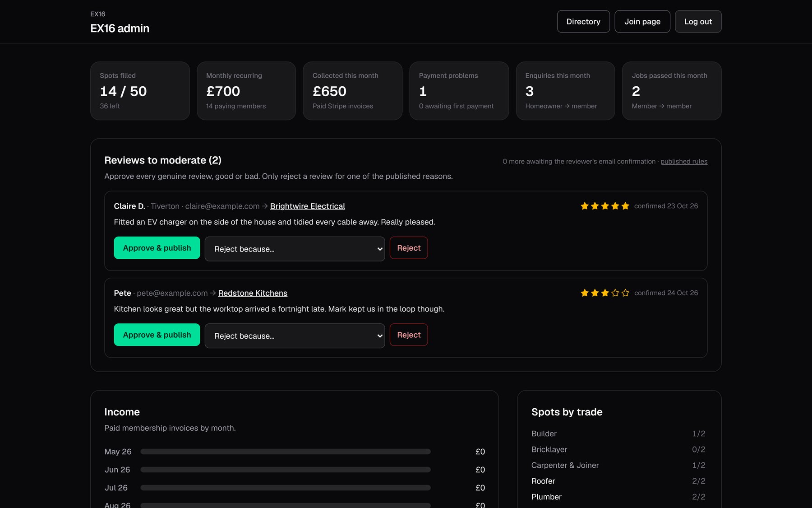Image resolution: width=812 pixels, height=508 pixels.
Task: Select the Jobs passed this month card
Action: (672, 91)
